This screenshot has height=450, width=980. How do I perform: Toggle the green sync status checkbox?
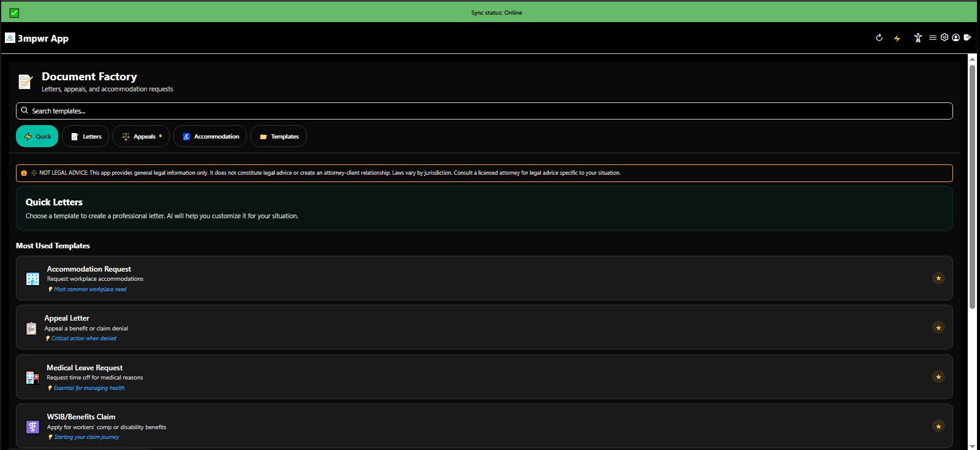tap(14, 13)
